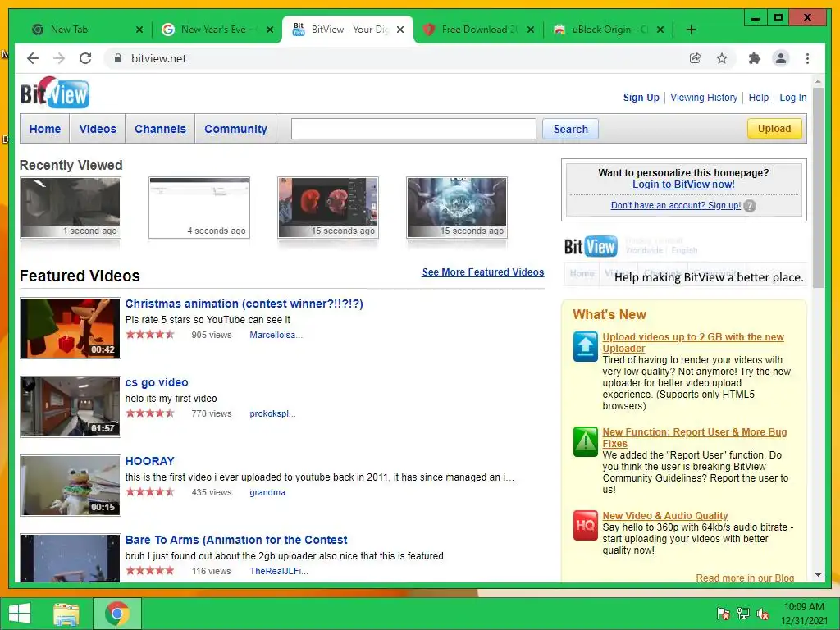Open the cs go video title link
Screen dimensions: 840x630
coord(157,382)
